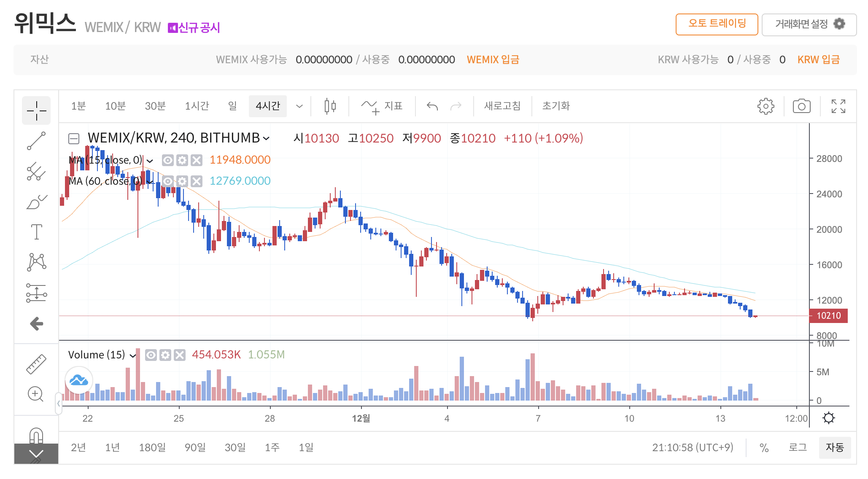This screenshot has width=868, height=479.
Task: Open MA 60 indicator settings gear
Action: pyautogui.click(x=182, y=181)
